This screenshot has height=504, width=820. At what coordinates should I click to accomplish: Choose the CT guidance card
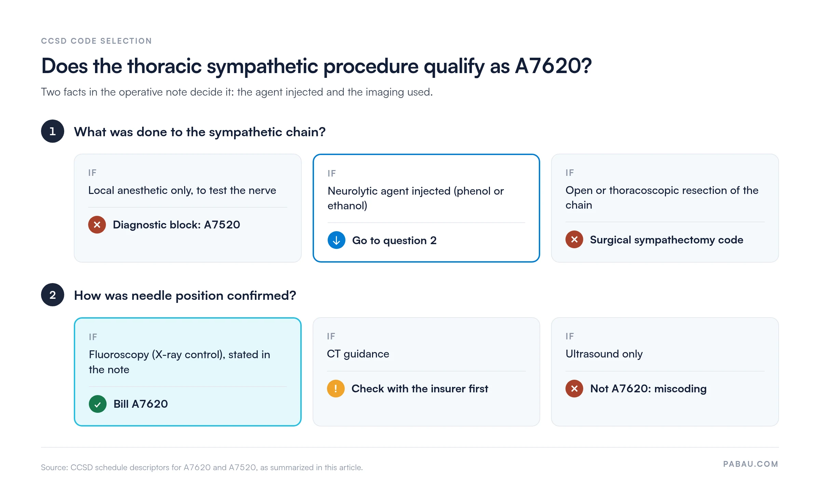pyautogui.click(x=426, y=372)
